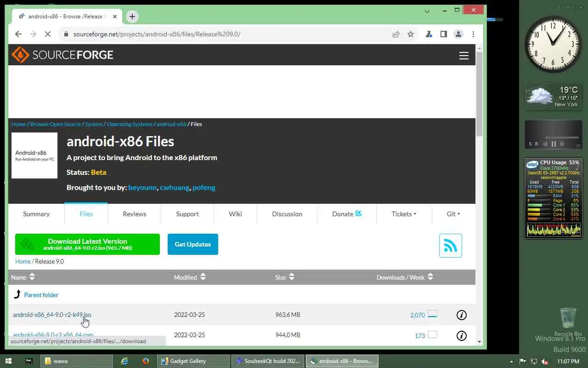
Task: Click the 2,070 weekly downloads count
Action: [x=418, y=315]
